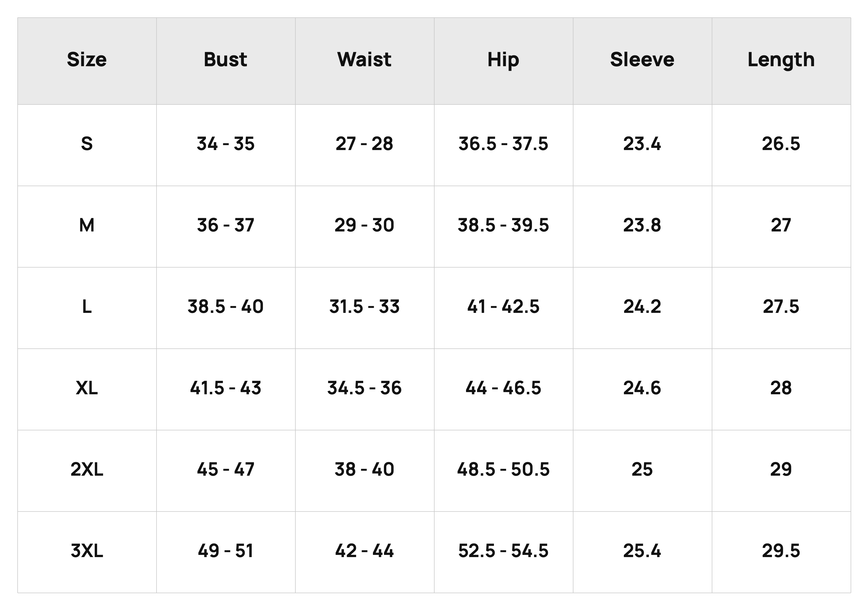Click the bust value 34 - 35
The image size is (868, 610).
(226, 144)
